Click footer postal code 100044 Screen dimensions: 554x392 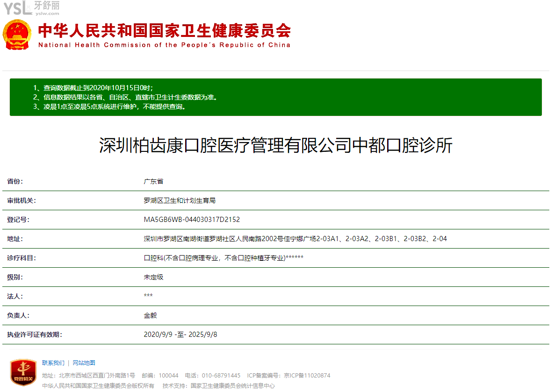coord(168,375)
